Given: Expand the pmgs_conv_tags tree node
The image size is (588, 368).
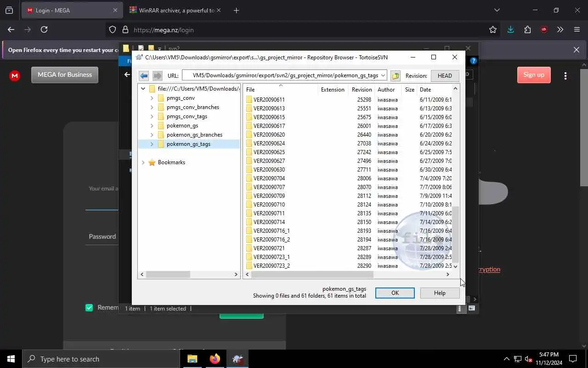Looking at the screenshot, I should pos(152,116).
